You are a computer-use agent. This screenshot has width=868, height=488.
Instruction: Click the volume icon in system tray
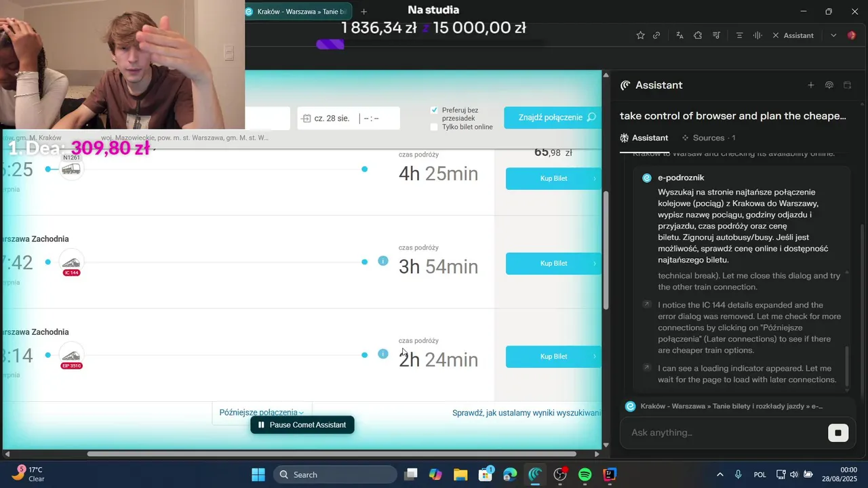[794, 474]
